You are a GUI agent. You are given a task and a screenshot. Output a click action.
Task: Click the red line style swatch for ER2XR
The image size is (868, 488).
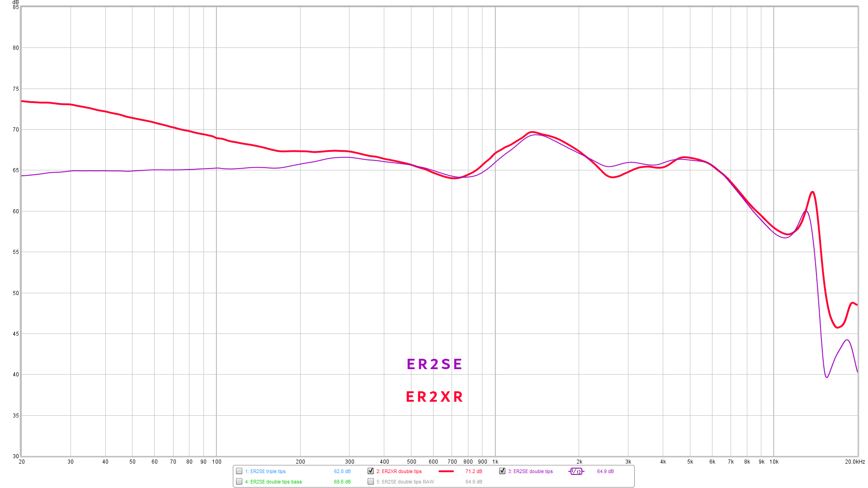(447, 471)
